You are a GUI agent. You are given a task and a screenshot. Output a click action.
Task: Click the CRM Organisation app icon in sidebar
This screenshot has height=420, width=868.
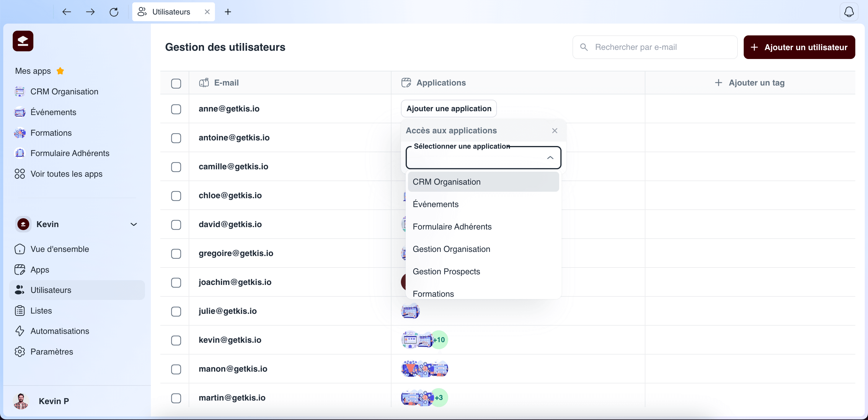pos(19,91)
